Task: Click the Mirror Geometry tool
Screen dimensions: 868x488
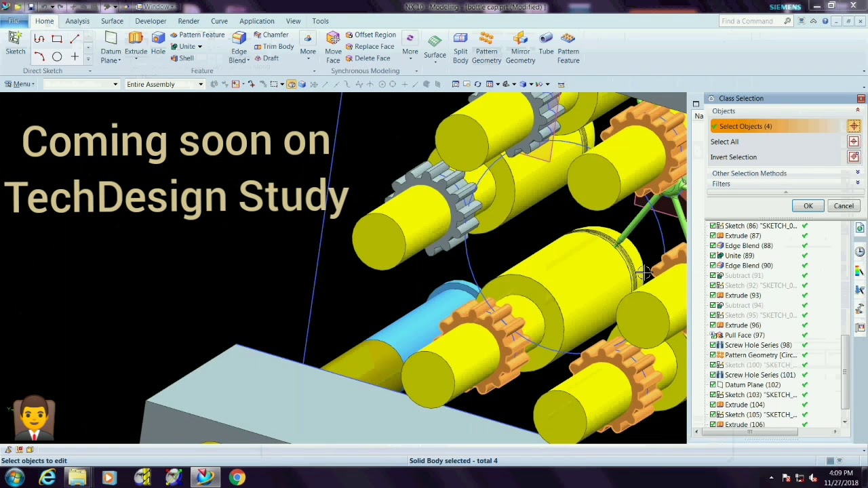Action: 520,47
